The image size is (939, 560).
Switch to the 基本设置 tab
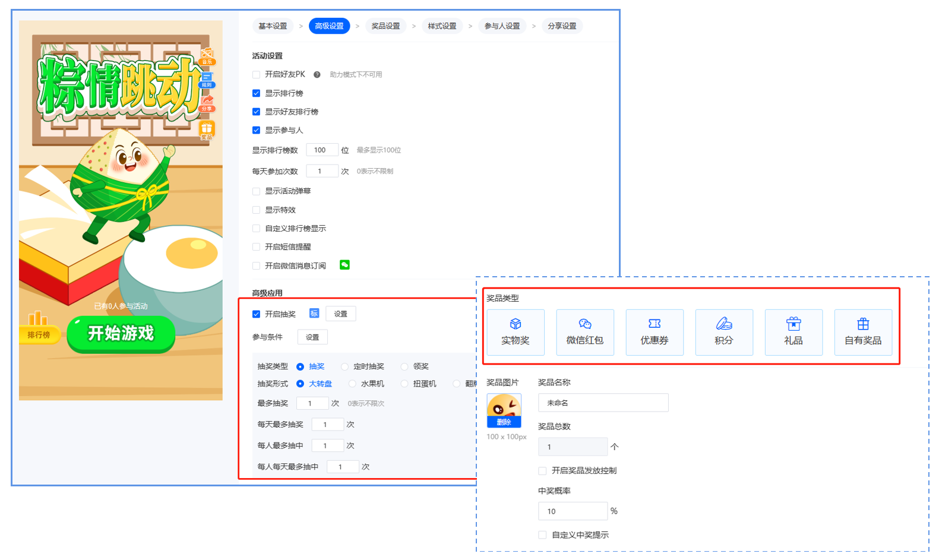point(273,26)
